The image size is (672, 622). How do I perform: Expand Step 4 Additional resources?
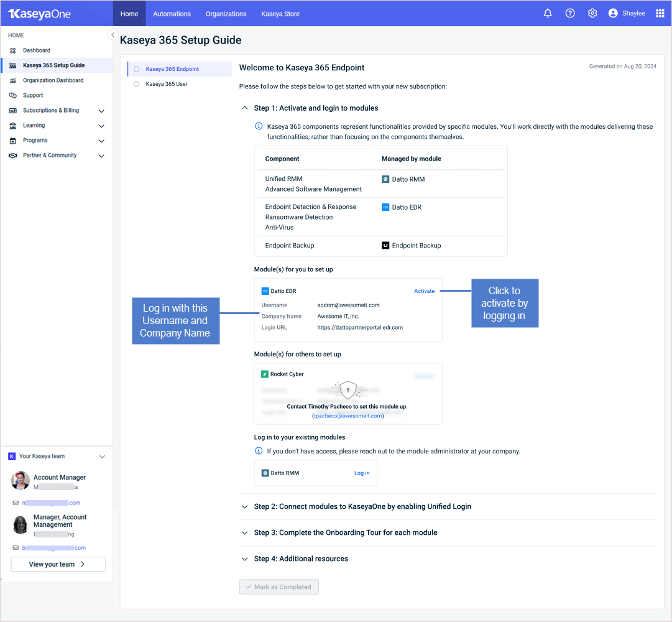coord(245,559)
